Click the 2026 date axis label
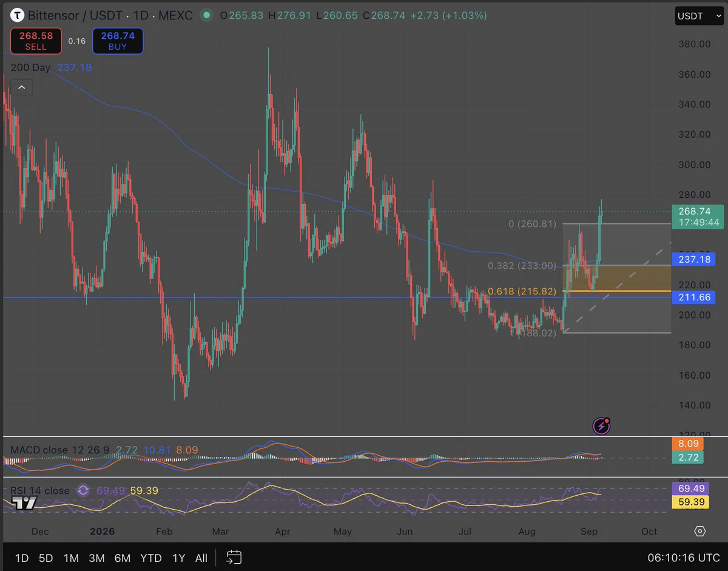728x571 pixels. 102,531
